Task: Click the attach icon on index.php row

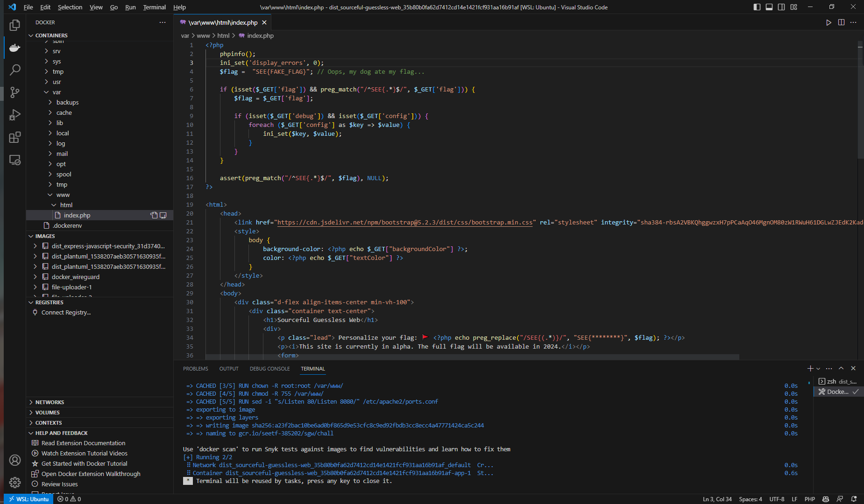Action: tap(163, 215)
